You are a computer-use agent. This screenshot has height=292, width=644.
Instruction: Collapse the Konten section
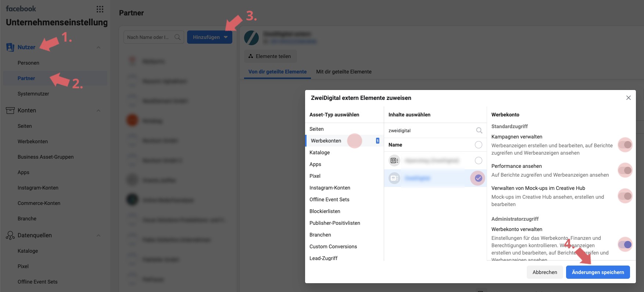click(x=99, y=111)
